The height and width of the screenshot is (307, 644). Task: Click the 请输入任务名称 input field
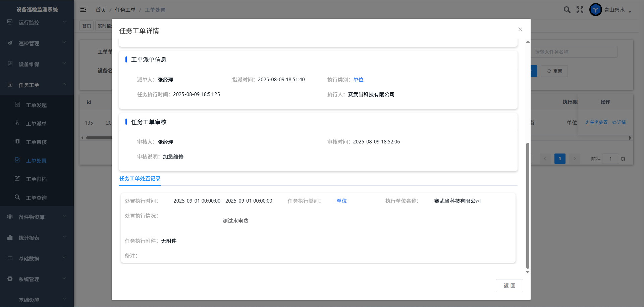click(x=574, y=52)
